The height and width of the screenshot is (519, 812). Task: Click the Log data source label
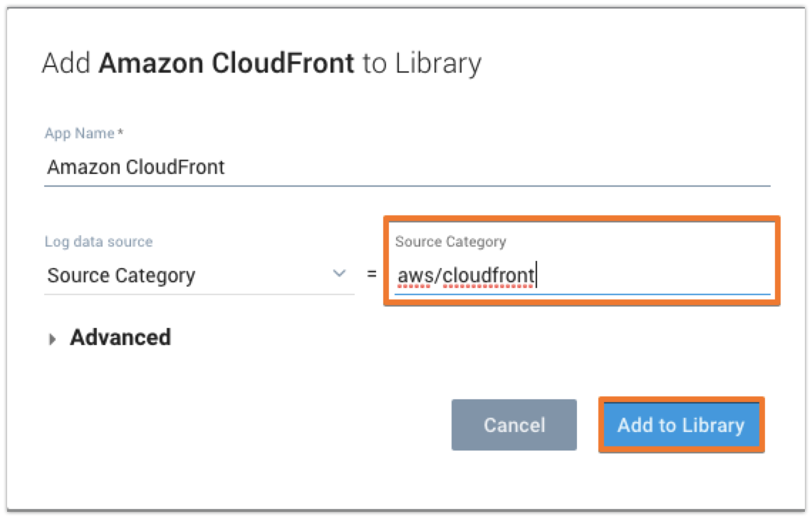(99, 242)
